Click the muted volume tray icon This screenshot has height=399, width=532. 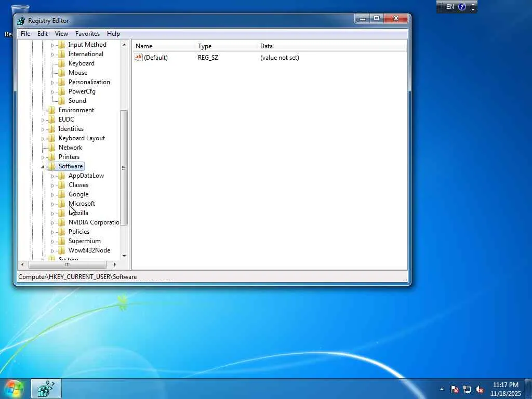[x=480, y=390]
